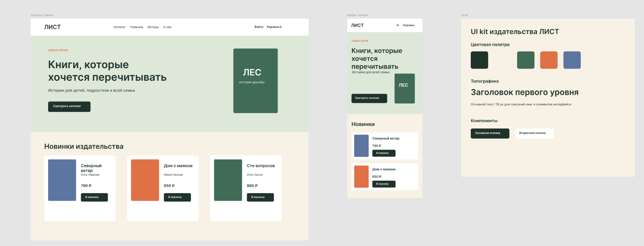
Task: Select the blue Северный ветер cover in Desktop frame
Action: pos(62,180)
